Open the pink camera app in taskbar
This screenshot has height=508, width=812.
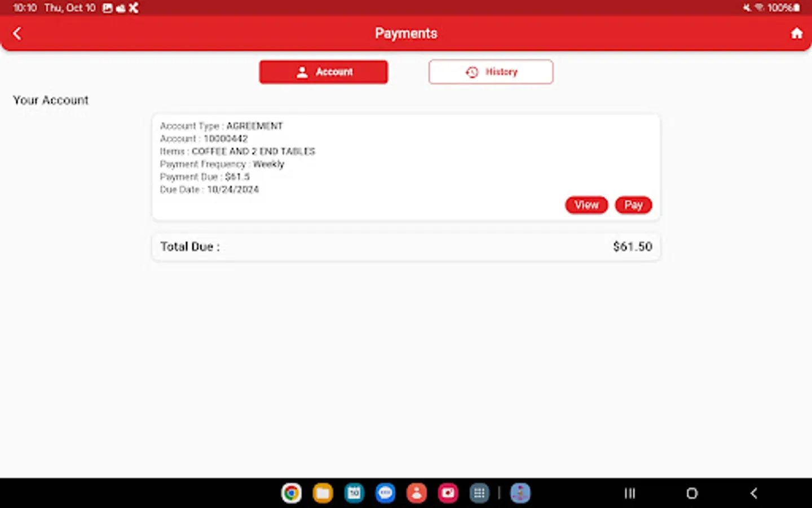point(448,493)
